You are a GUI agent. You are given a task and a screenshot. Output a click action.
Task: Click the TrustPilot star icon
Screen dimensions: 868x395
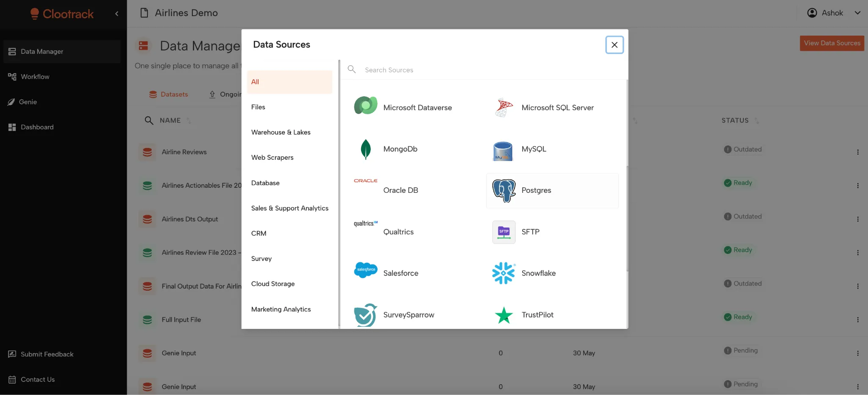(x=504, y=315)
